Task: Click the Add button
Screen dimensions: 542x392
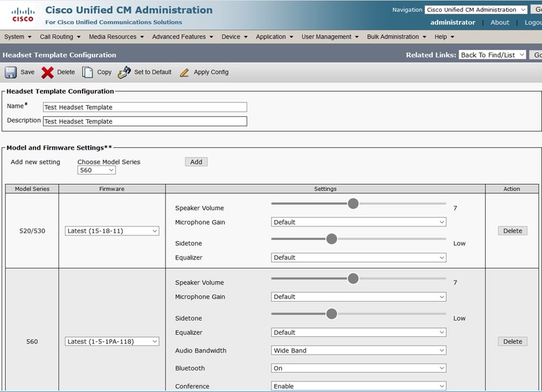Action: click(197, 161)
